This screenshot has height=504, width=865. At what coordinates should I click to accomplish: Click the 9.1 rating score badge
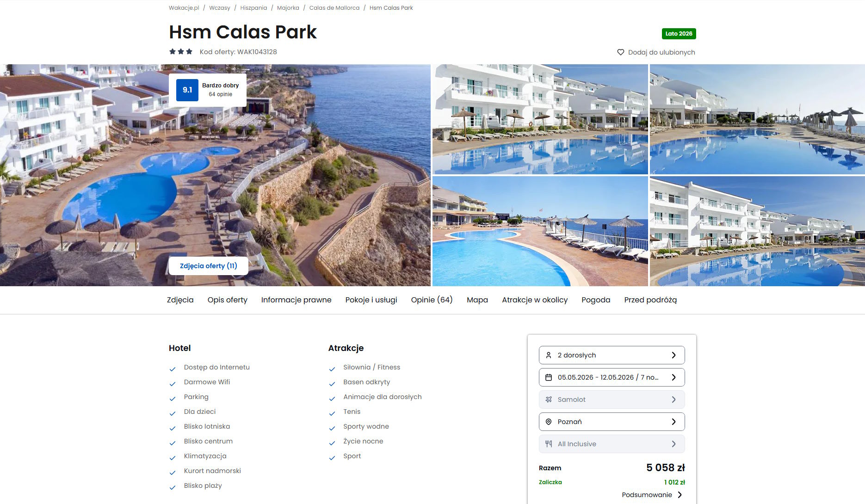pyautogui.click(x=187, y=90)
